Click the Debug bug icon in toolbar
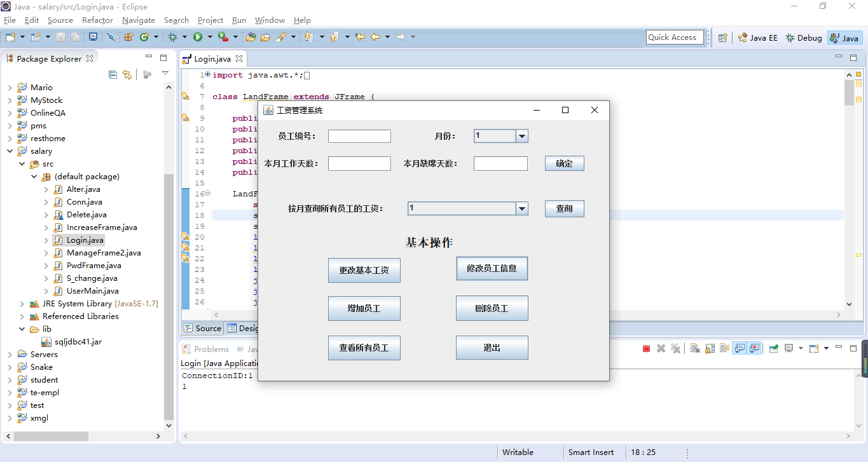868x462 pixels. click(x=173, y=37)
